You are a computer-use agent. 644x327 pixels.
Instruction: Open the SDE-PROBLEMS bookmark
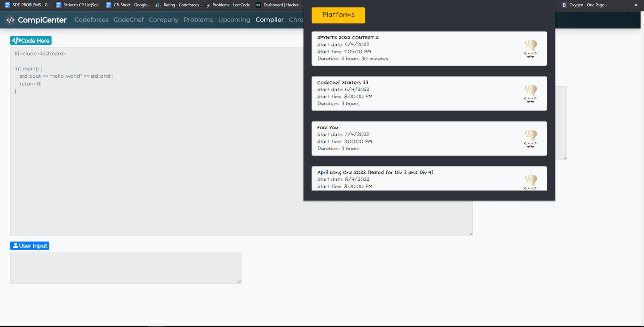coord(28,5)
